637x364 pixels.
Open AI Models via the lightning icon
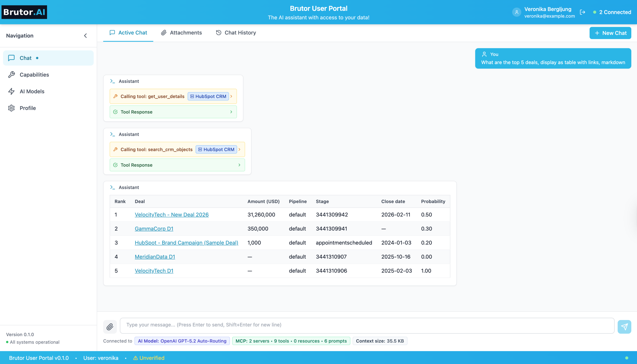click(11, 91)
